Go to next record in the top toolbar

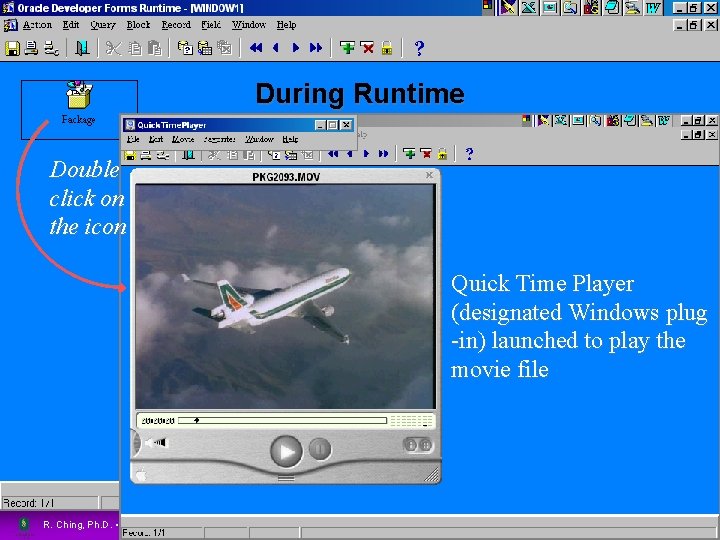[296, 48]
